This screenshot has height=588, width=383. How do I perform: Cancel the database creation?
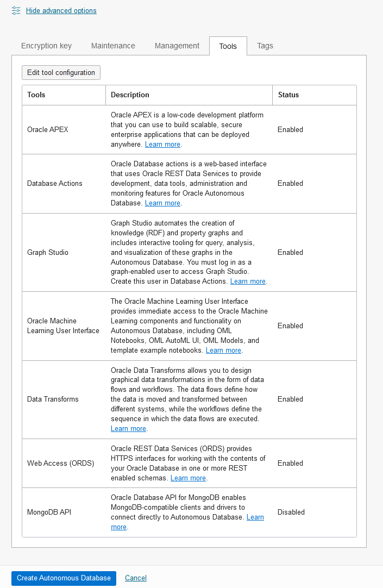click(135, 578)
